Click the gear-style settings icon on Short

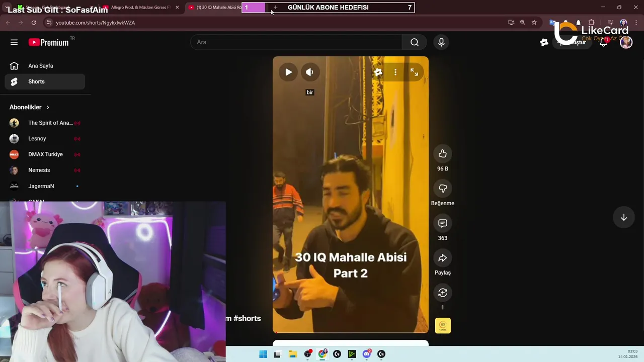378,72
